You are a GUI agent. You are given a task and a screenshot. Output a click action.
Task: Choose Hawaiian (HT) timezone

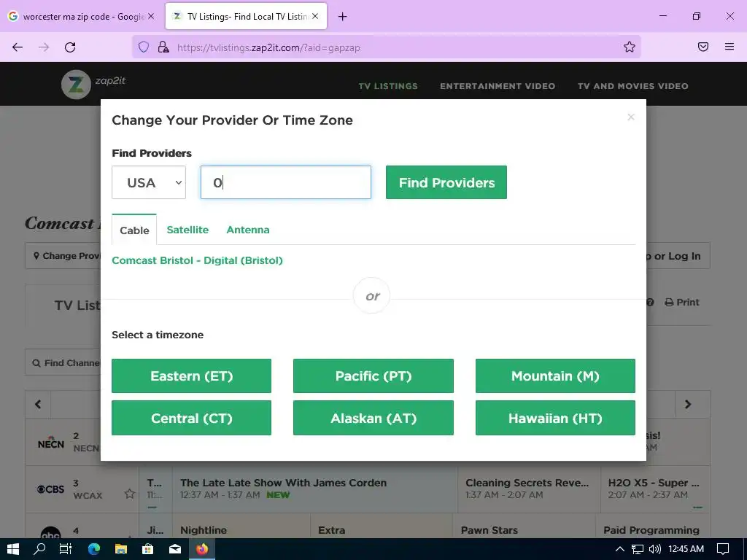(555, 418)
